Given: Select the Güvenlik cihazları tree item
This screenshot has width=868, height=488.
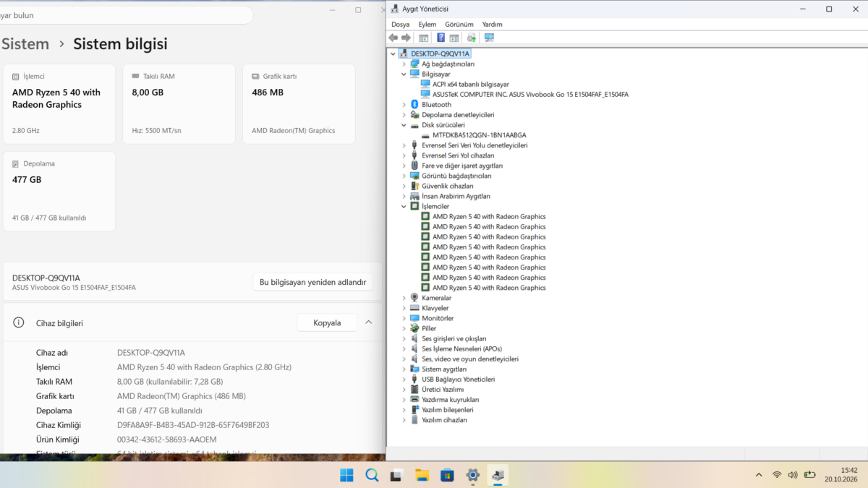Looking at the screenshot, I should point(448,186).
